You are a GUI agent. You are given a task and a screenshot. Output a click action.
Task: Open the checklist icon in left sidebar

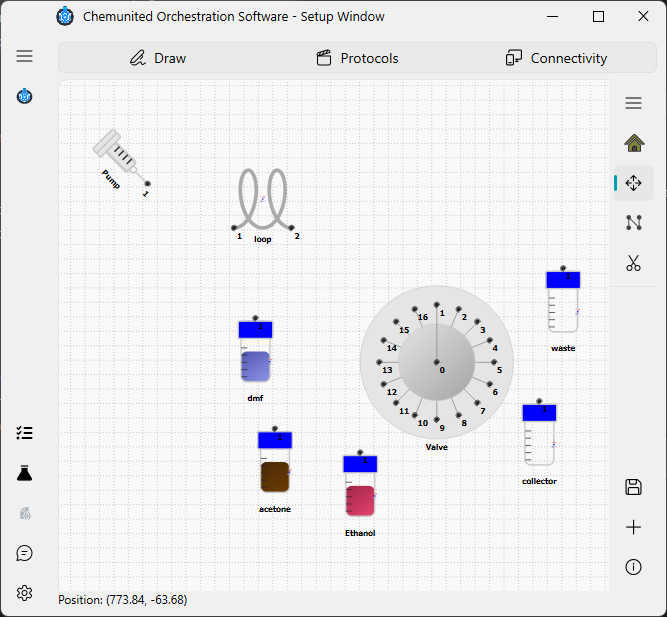[x=24, y=433]
